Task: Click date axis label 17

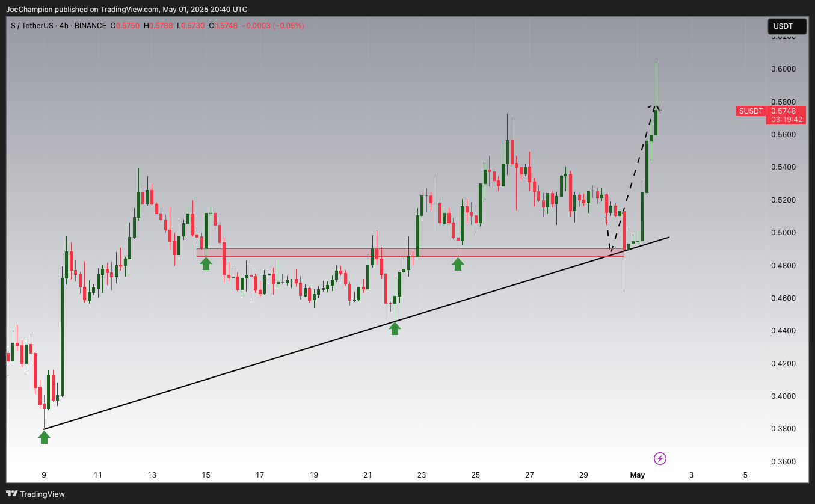Action: click(260, 475)
